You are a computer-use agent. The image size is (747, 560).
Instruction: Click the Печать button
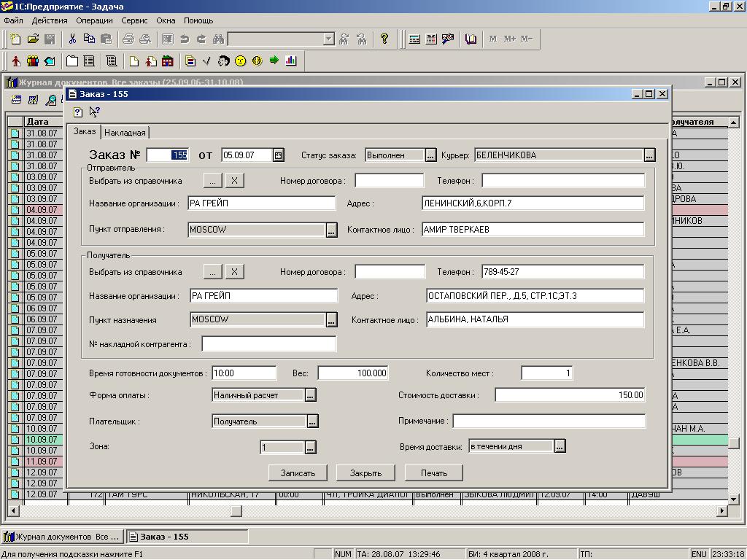tap(434, 472)
